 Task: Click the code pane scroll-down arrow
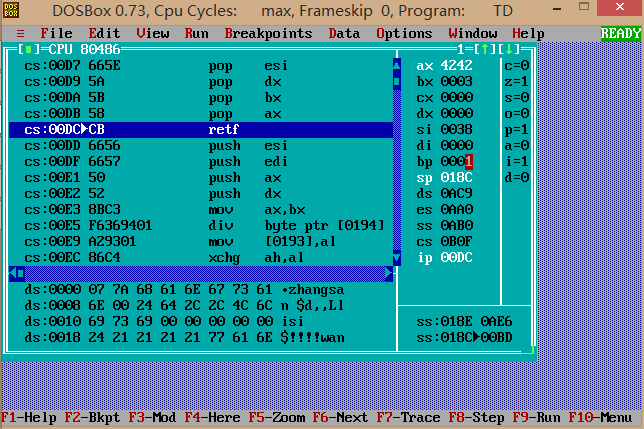click(397, 258)
